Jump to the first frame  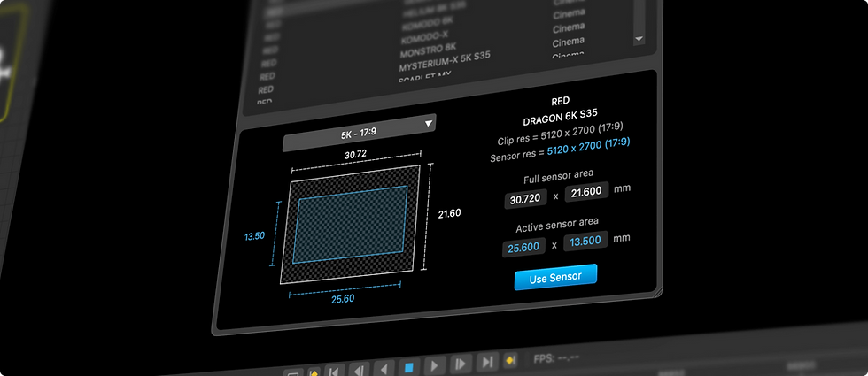(x=334, y=372)
